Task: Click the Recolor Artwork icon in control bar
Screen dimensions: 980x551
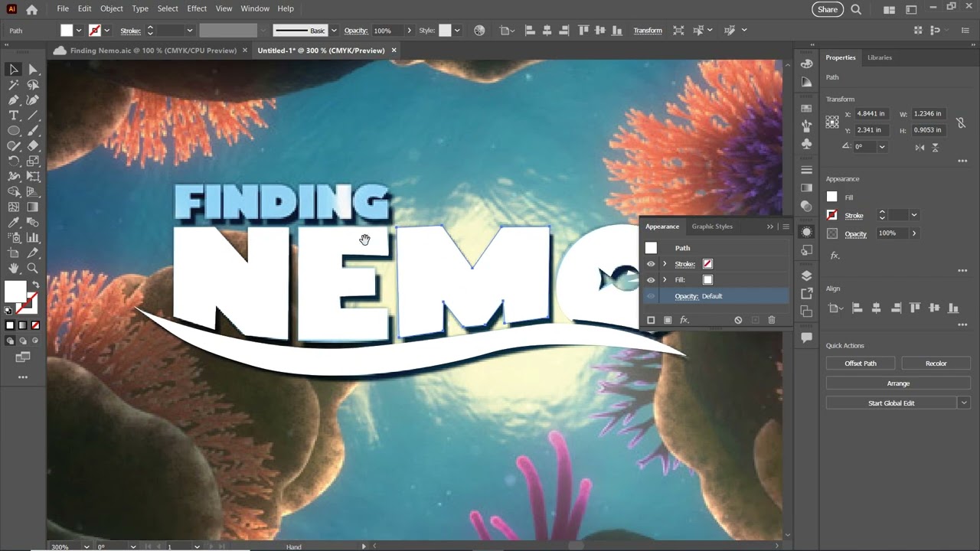Action: (x=479, y=31)
